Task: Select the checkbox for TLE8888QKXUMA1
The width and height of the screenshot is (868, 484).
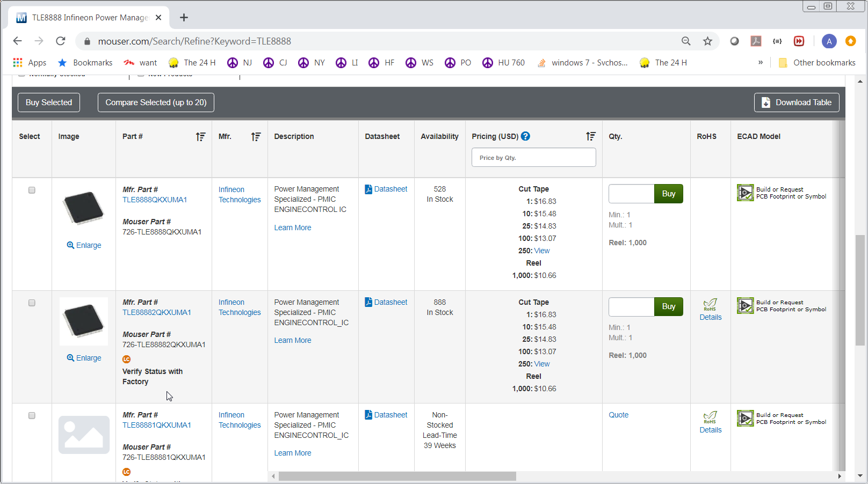Action: [x=32, y=190]
